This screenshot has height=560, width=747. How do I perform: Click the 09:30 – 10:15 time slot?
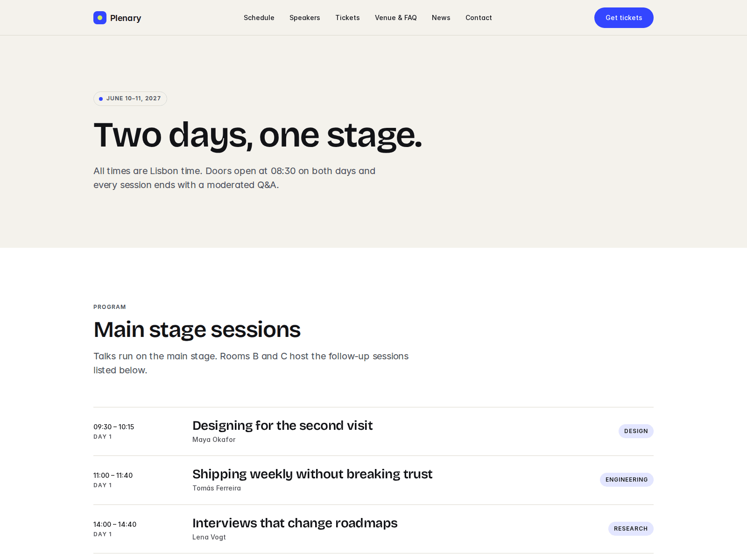click(x=114, y=427)
